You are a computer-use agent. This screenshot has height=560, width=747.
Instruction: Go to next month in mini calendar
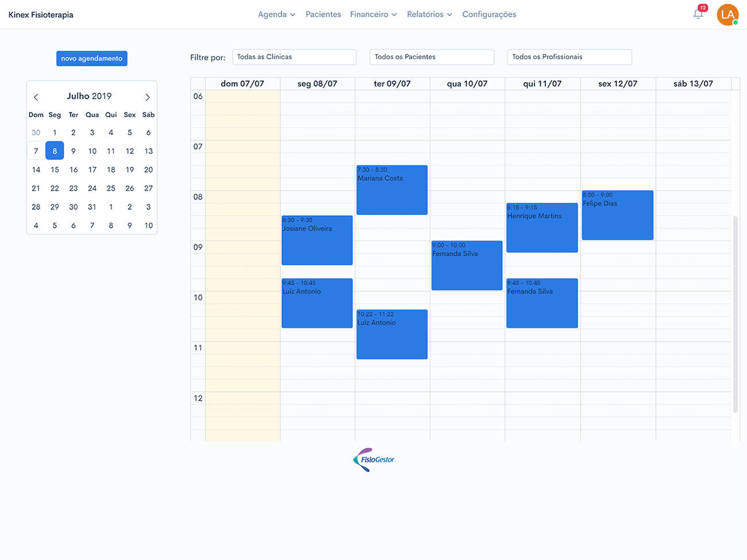[x=148, y=97]
